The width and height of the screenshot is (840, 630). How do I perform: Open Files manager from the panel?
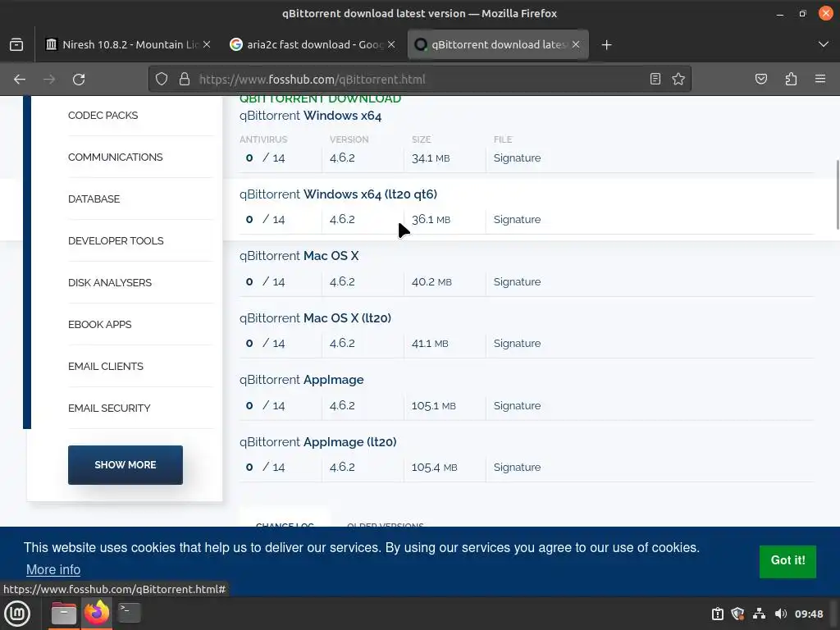[x=64, y=614]
